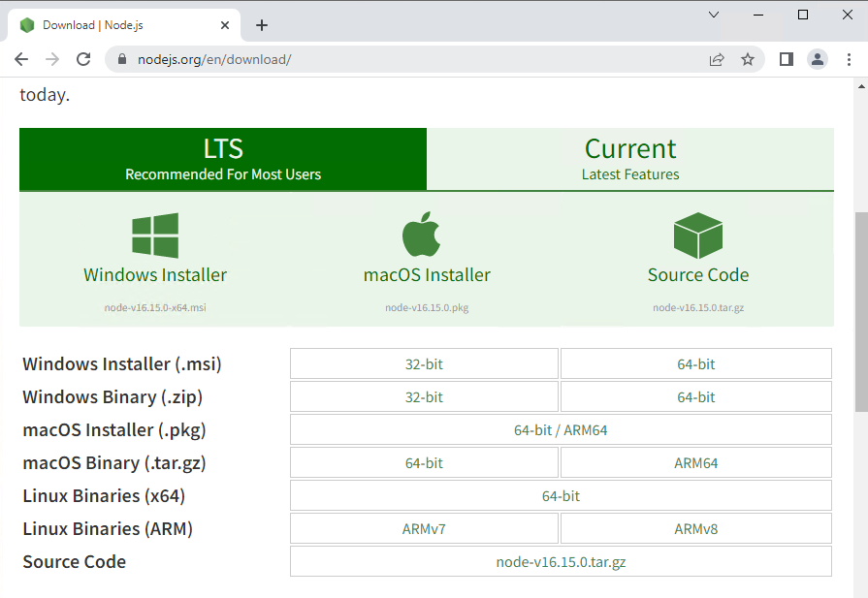
Task: Click the macOS Binary (.tar.gz) row label
Action: pyautogui.click(x=114, y=463)
